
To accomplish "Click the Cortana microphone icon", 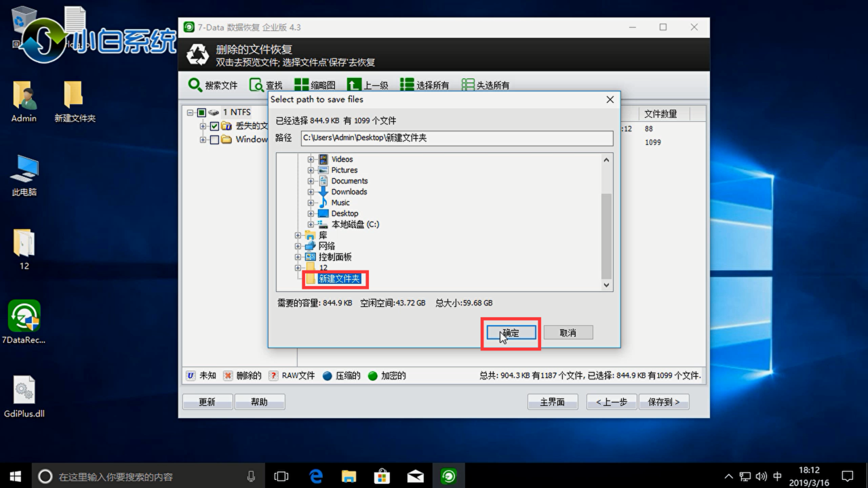I will (x=251, y=476).
